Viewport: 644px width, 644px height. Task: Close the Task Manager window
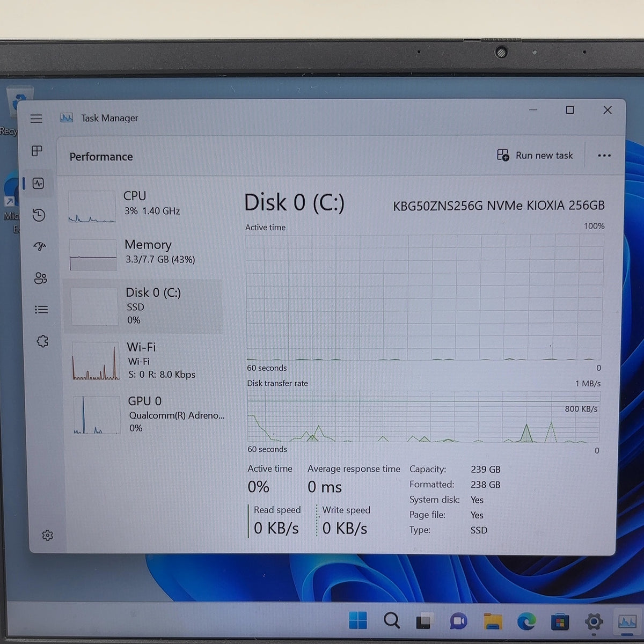tap(608, 110)
